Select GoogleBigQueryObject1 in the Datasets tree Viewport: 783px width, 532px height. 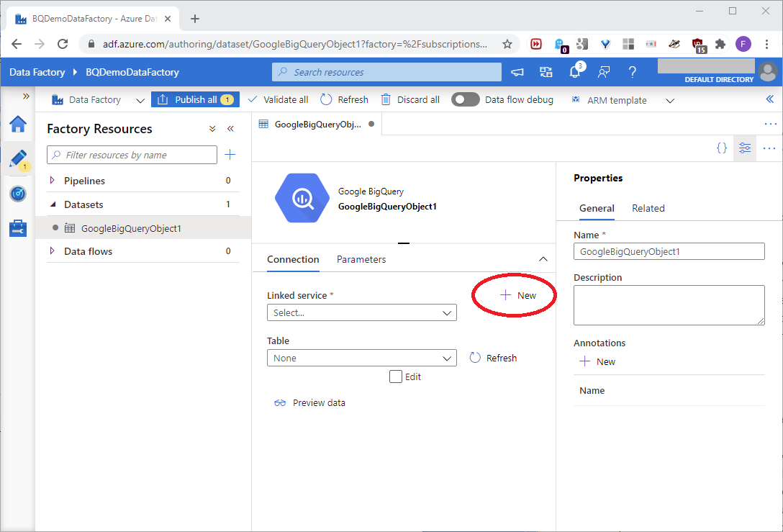click(x=130, y=228)
